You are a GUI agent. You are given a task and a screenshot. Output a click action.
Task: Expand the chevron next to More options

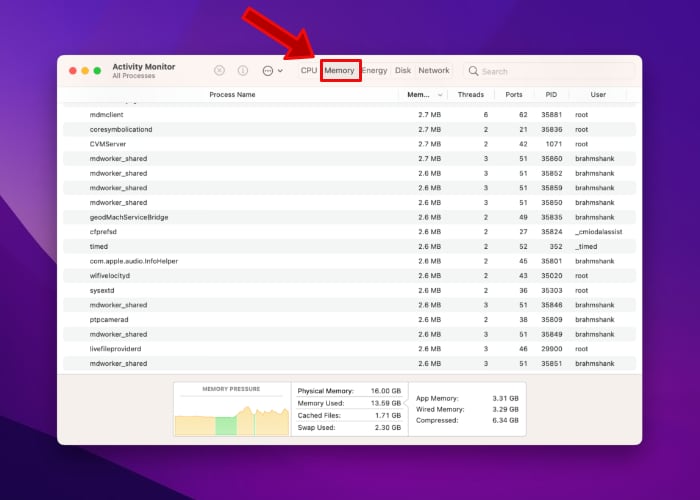pos(280,71)
